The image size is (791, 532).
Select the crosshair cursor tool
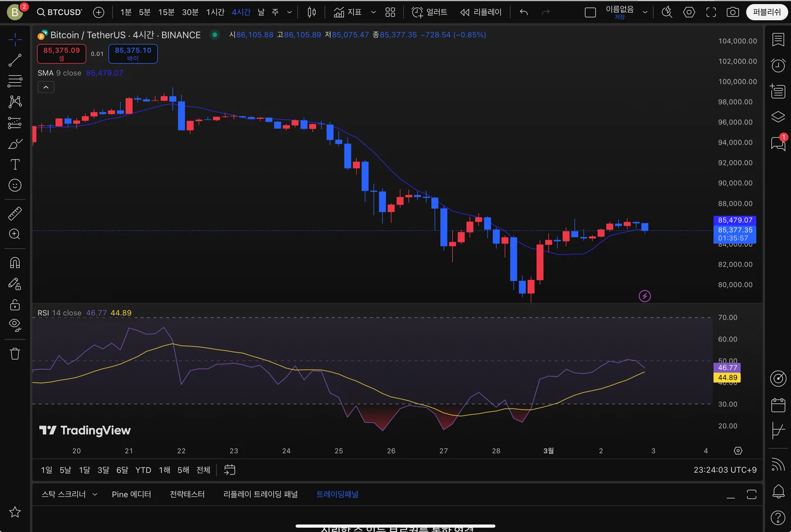point(15,39)
